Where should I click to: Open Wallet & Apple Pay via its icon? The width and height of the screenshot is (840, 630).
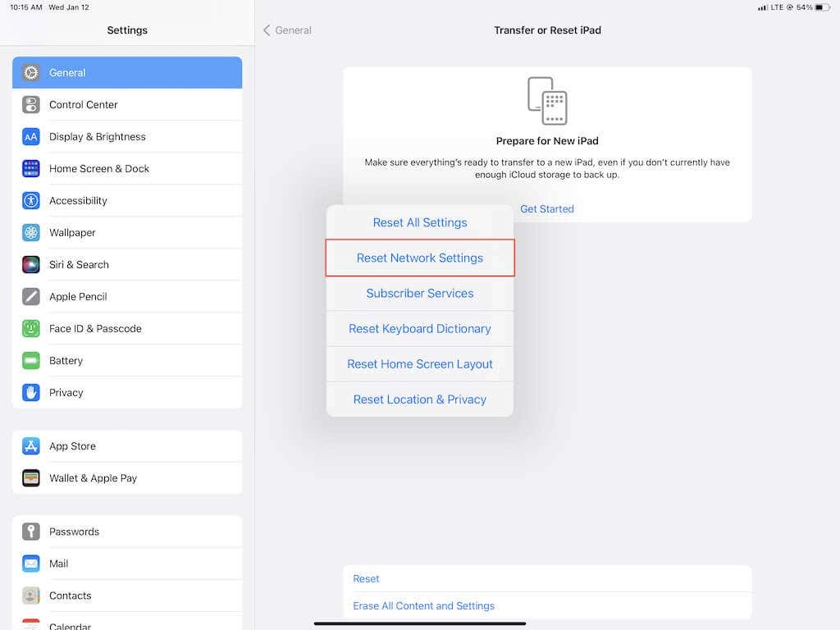[x=30, y=477]
